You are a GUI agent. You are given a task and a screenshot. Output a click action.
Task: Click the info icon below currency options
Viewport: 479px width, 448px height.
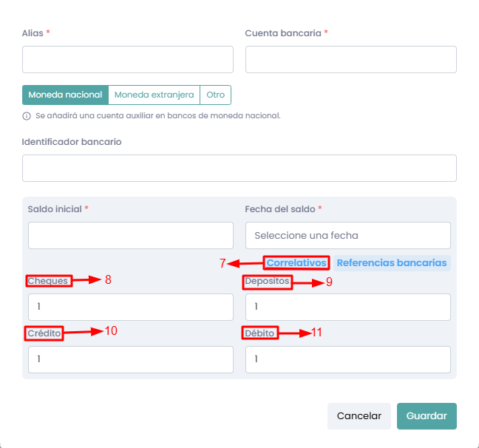click(27, 116)
